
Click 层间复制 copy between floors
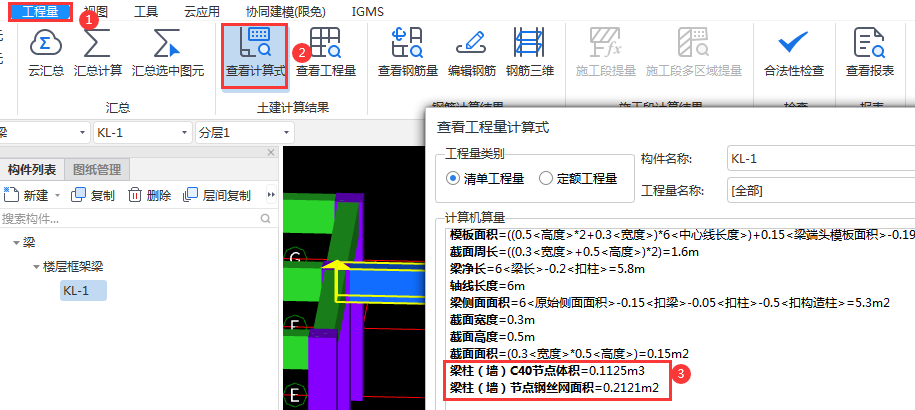pyautogui.click(x=216, y=195)
